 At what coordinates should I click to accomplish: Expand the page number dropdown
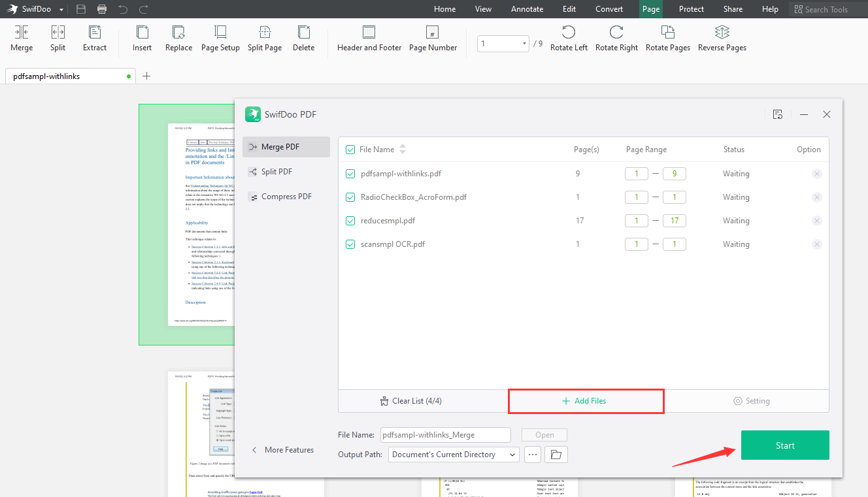click(524, 44)
